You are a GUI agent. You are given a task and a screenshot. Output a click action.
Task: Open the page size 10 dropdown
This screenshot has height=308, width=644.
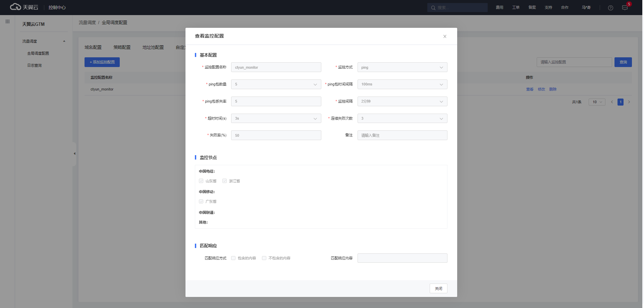[597, 102]
